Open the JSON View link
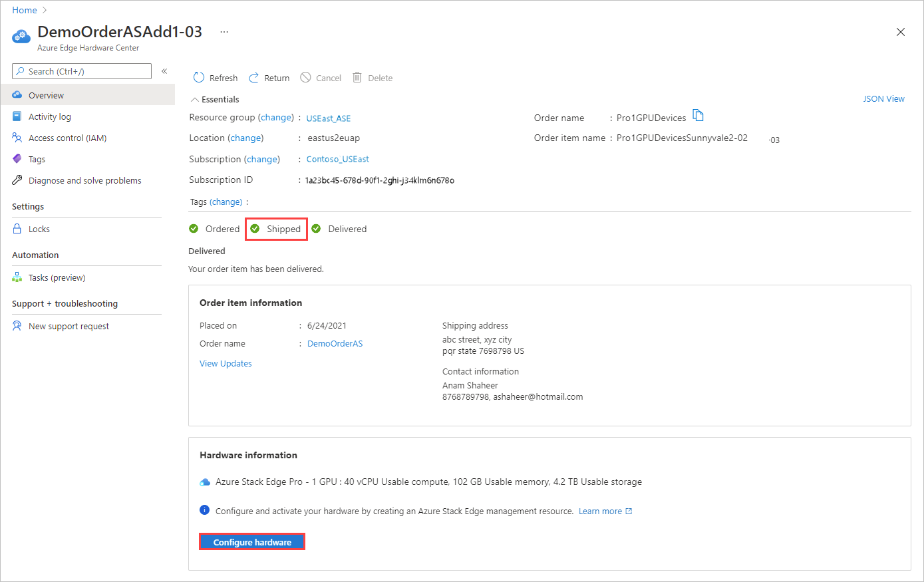This screenshot has width=924, height=582. [883, 98]
